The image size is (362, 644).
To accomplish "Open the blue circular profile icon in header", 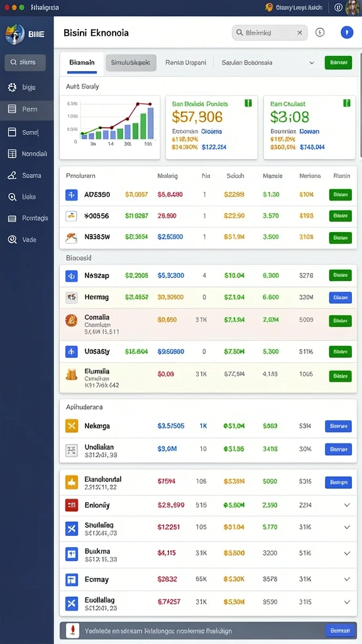I will pyautogui.click(x=347, y=33).
